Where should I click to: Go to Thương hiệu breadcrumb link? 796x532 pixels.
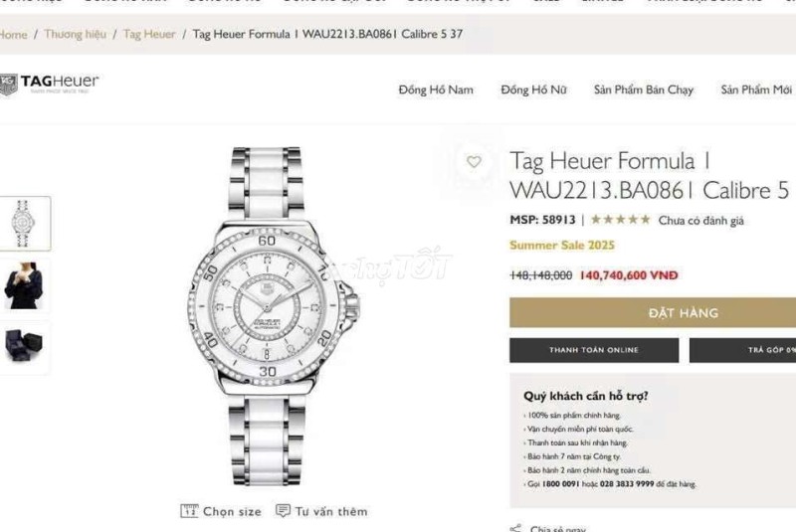tap(76, 34)
